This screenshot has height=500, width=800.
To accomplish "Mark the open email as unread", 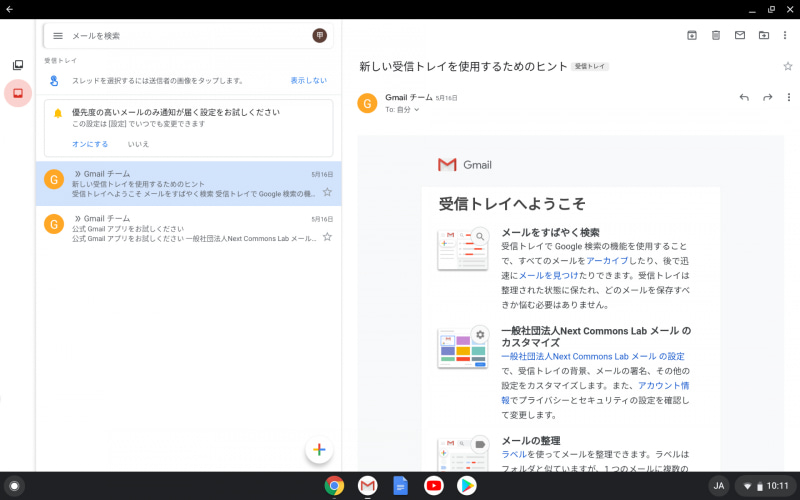I will [740, 35].
